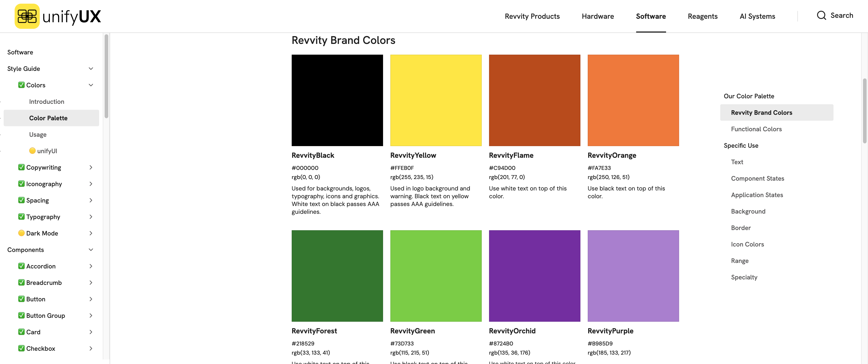Click the RevvityForest color swatch

pyautogui.click(x=337, y=276)
